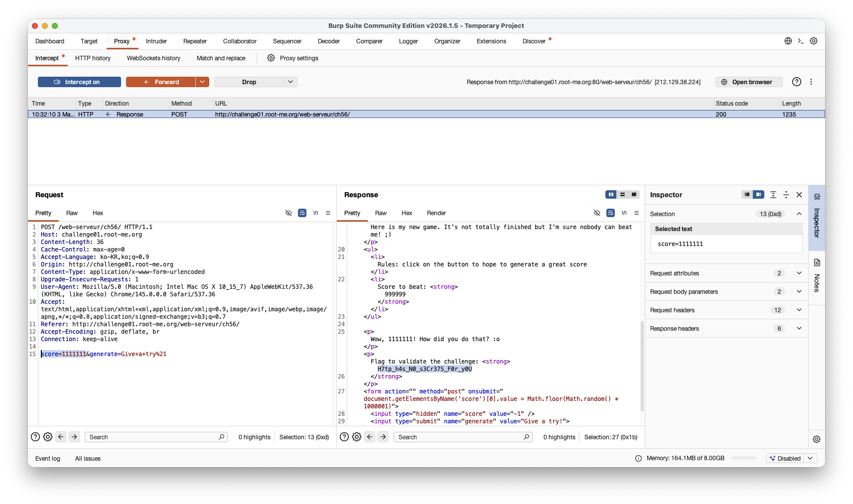This screenshot has width=853, height=504.
Task: Collapse the Selection section in Inspector
Action: (799, 214)
